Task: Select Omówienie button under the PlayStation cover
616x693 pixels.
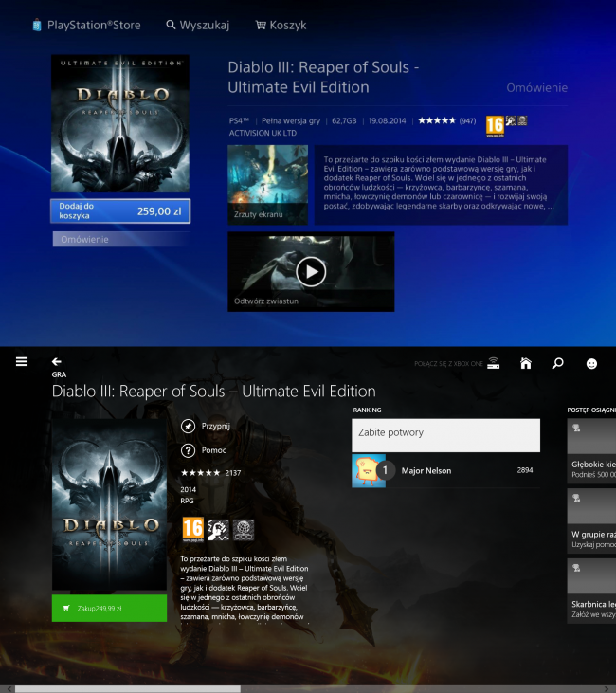Action: pyautogui.click(x=120, y=239)
